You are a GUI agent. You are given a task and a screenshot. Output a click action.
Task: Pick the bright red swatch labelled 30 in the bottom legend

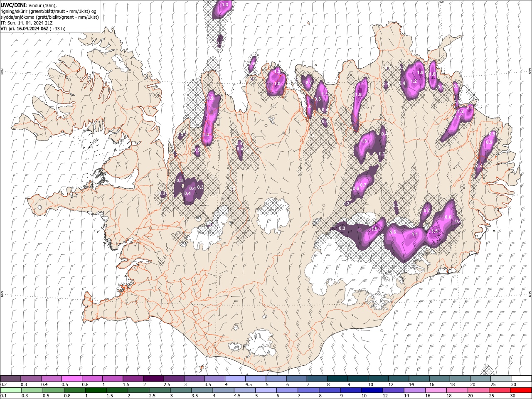pyautogui.click(x=521, y=390)
